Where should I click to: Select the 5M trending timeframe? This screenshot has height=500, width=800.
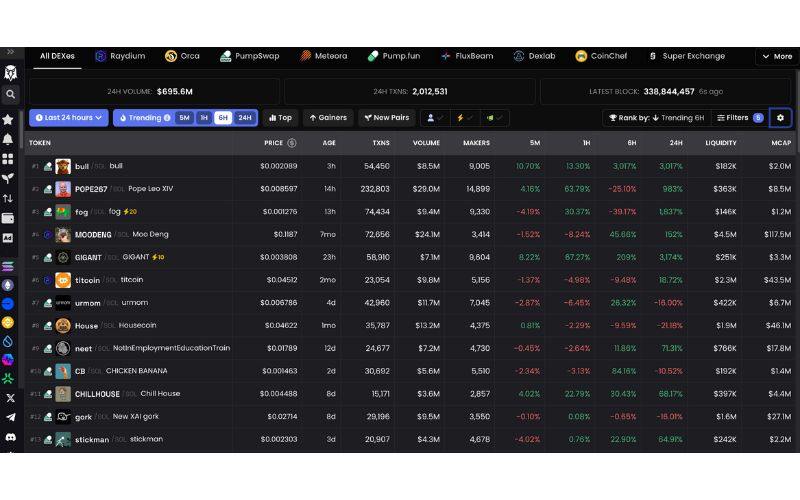pyautogui.click(x=184, y=118)
